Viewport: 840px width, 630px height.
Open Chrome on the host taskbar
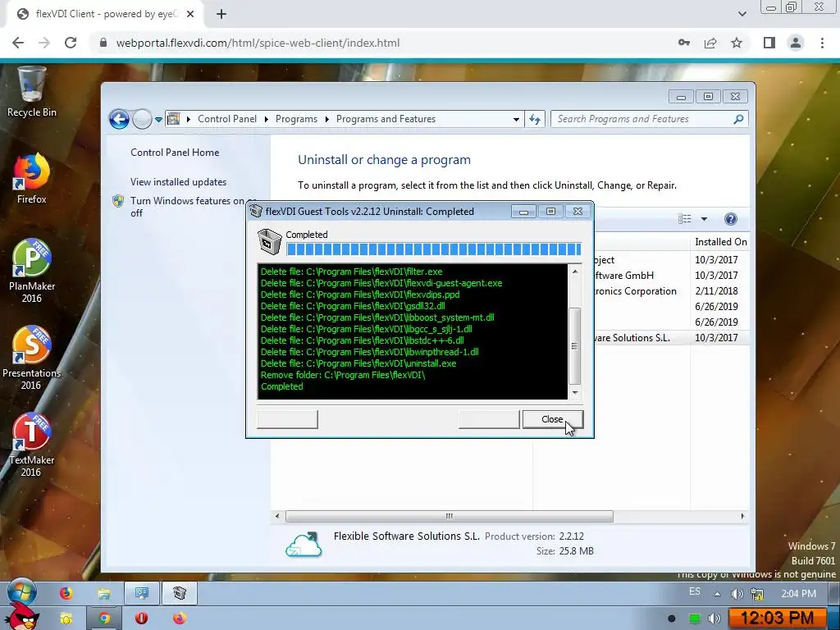coord(104,619)
